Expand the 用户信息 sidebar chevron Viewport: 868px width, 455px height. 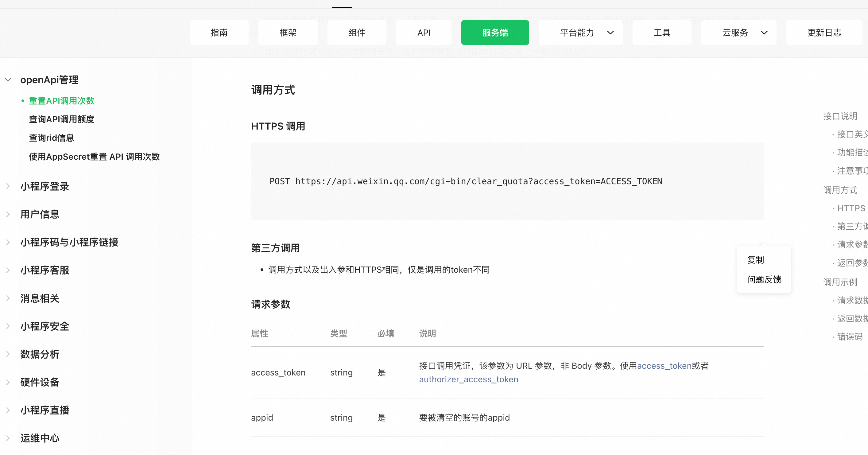pos(8,214)
